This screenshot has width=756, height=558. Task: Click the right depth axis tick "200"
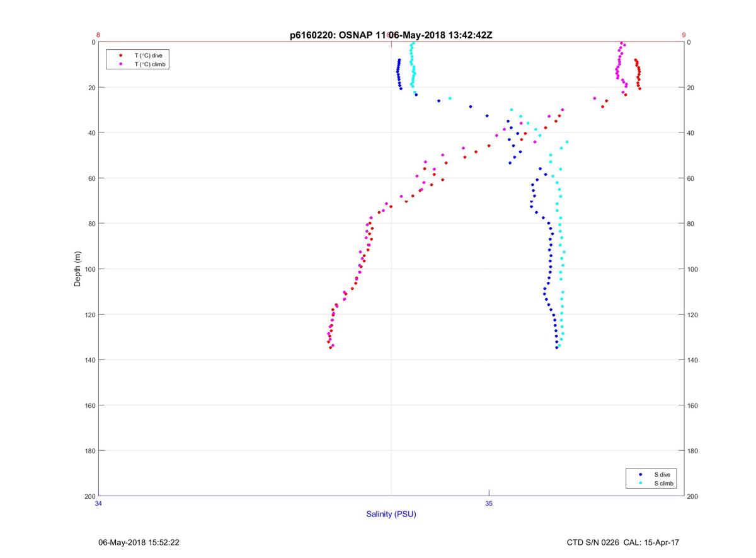coord(692,496)
